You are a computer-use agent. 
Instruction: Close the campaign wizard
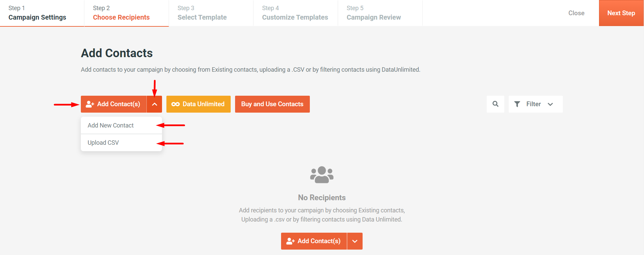(576, 13)
